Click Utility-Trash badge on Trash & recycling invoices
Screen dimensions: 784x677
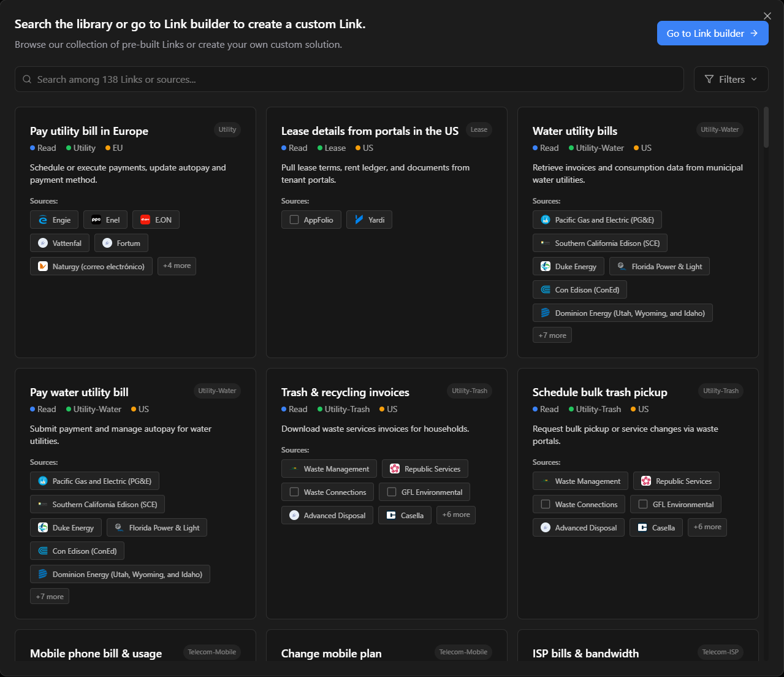point(470,391)
